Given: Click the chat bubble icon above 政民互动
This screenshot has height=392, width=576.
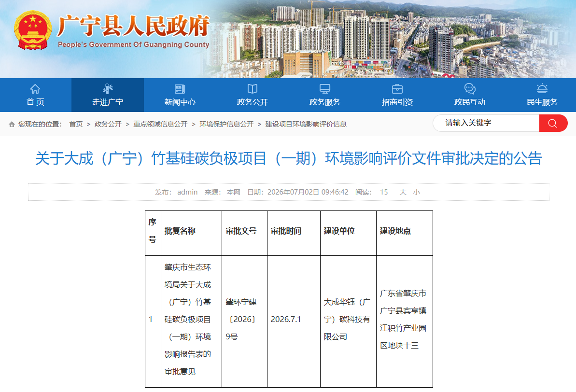Looking at the screenshot, I should tap(470, 89).
